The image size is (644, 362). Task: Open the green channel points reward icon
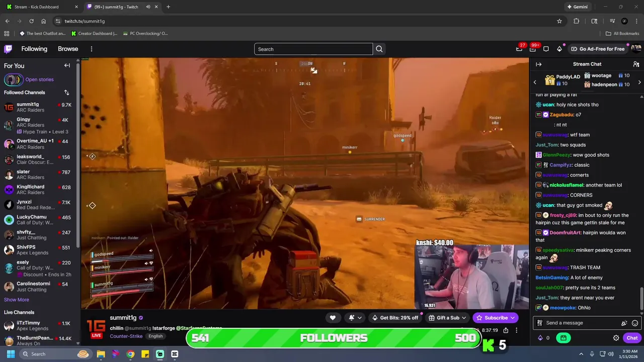click(563, 338)
